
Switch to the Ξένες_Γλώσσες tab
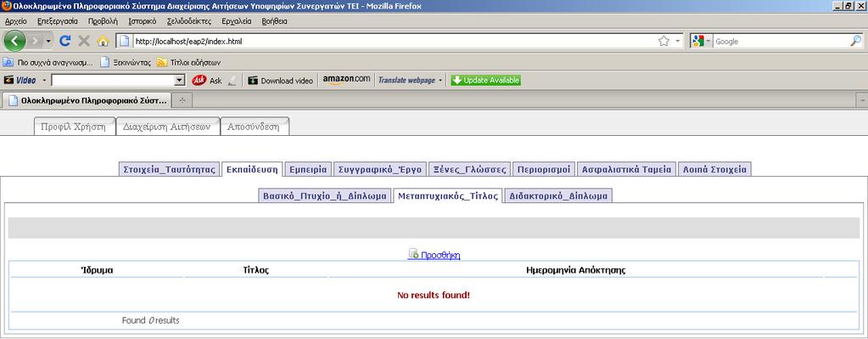click(469, 170)
